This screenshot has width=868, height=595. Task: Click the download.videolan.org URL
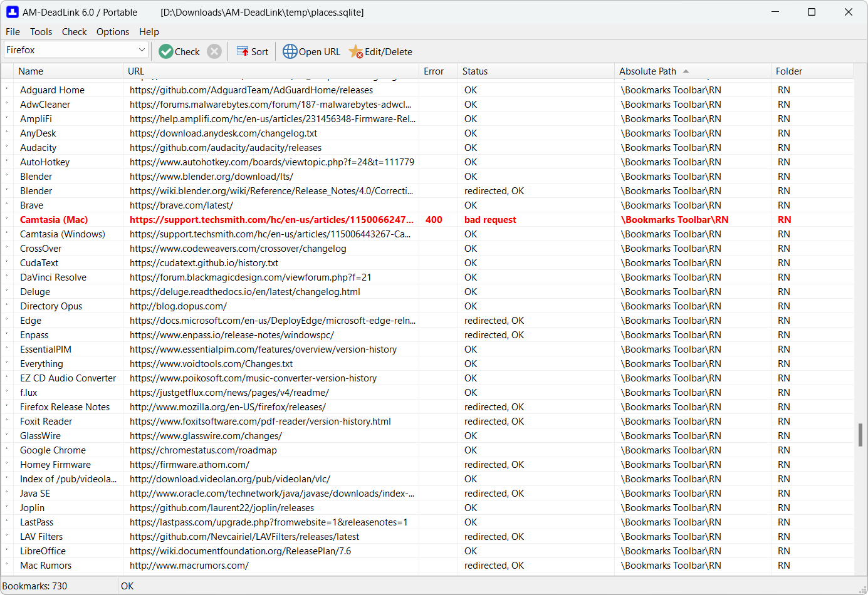pos(230,479)
